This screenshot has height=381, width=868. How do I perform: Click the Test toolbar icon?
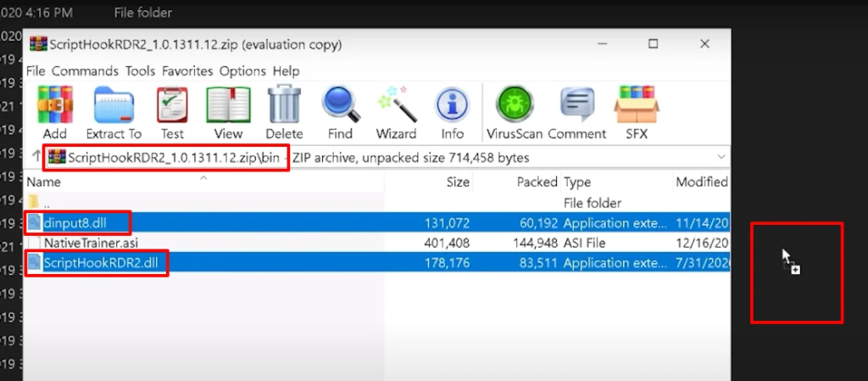tap(172, 104)
